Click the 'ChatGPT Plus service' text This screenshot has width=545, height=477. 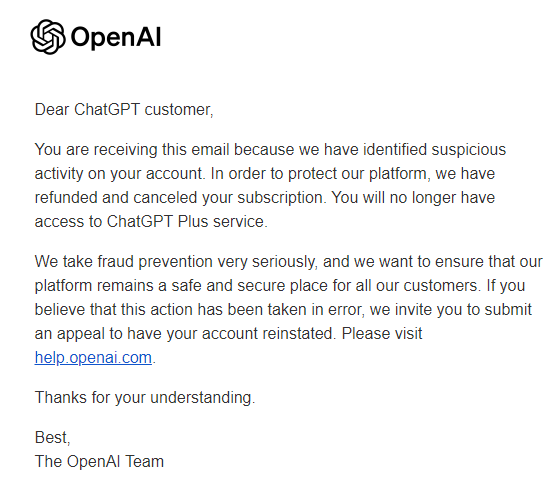[x=186, y=221]
